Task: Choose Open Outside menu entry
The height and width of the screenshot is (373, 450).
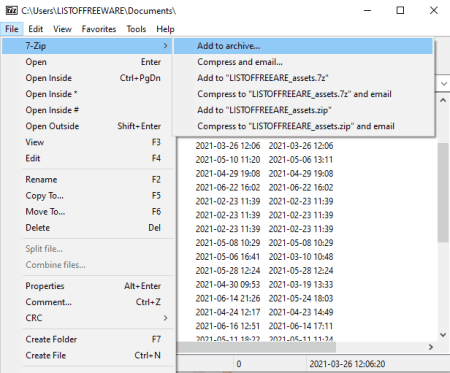Action: [87, 126]
